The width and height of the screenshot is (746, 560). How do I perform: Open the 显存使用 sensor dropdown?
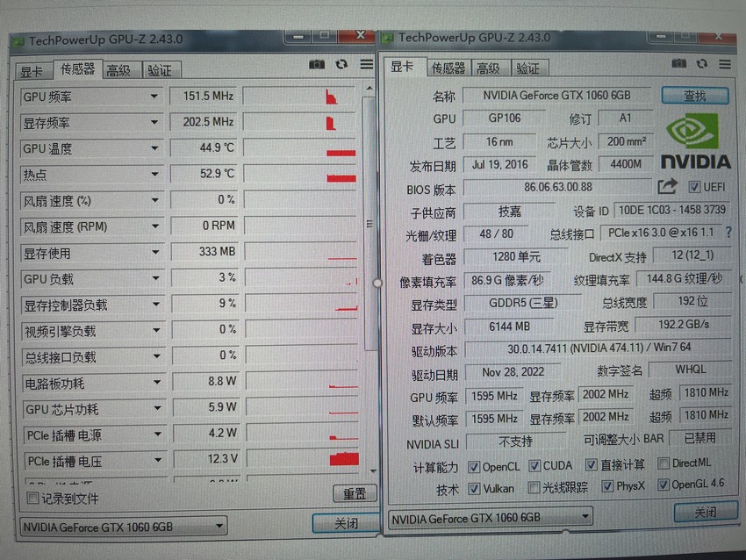(155, 252)
